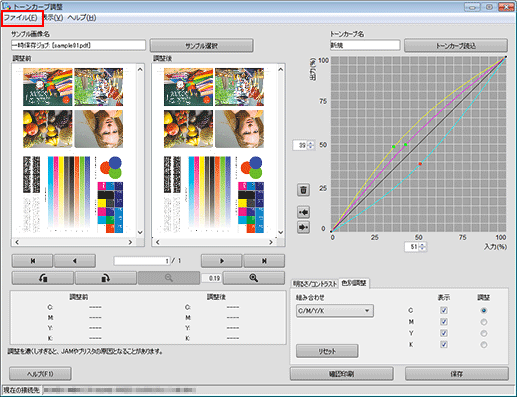Image resolution: width=517 pixels, height=397 pixels.
Task: Select previous curve point with left arrow
Action: (303, 212)
